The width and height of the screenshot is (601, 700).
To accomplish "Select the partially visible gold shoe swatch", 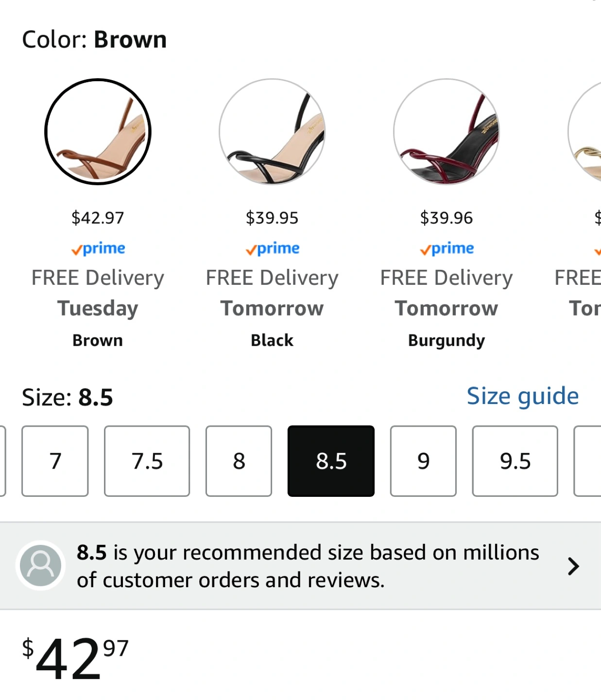I will click(584, 132).
